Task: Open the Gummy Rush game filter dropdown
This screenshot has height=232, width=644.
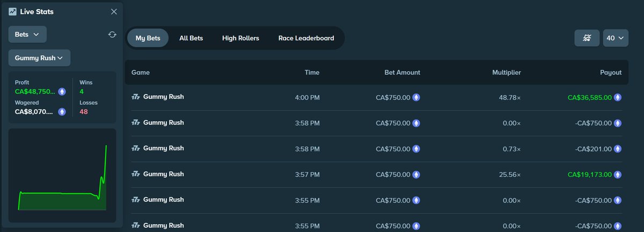Action: point(39,58)
